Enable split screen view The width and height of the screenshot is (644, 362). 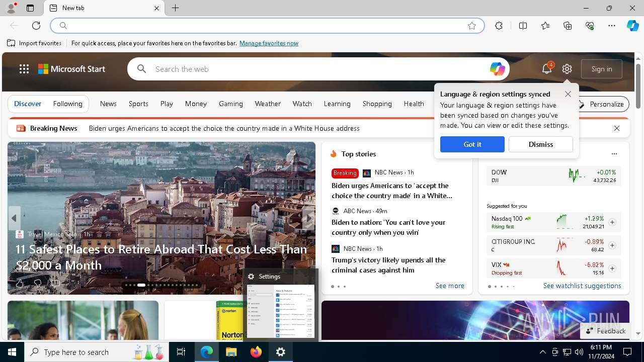(523, 26)
